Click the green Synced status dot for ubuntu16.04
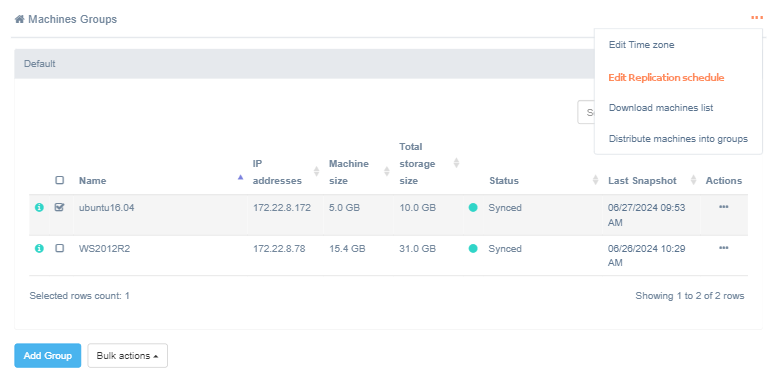 click(x=473, y=208)
